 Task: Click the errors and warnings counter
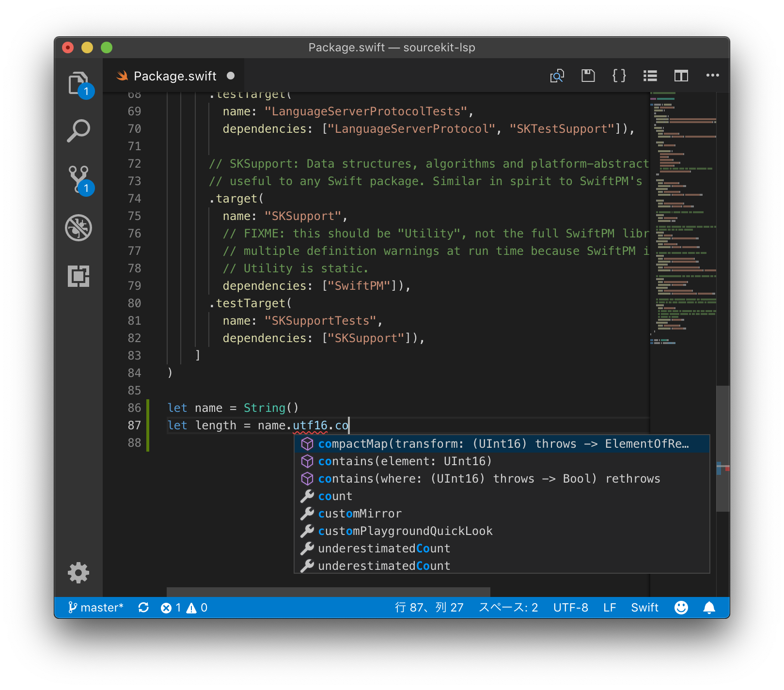[x=184, y=607]
